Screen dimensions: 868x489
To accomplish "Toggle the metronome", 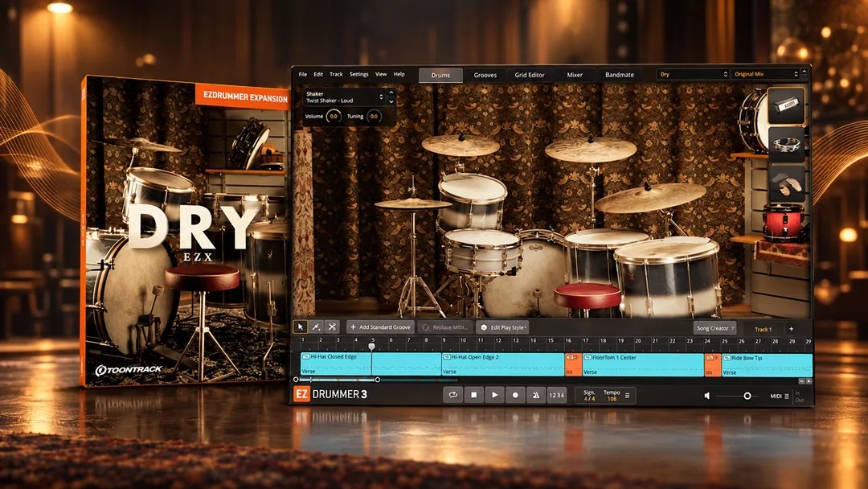I will click(536, 395).
